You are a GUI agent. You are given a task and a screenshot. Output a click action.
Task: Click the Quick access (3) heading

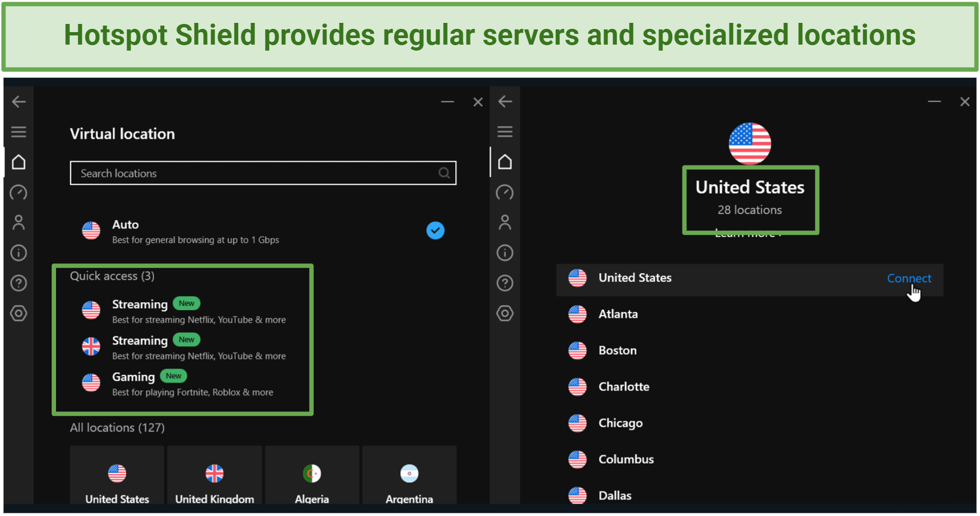point(113,276)
